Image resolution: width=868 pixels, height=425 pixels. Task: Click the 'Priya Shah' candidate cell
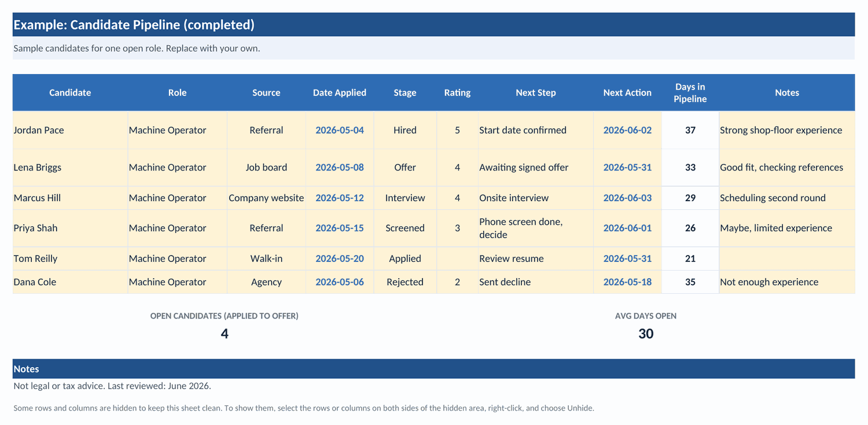70,228
